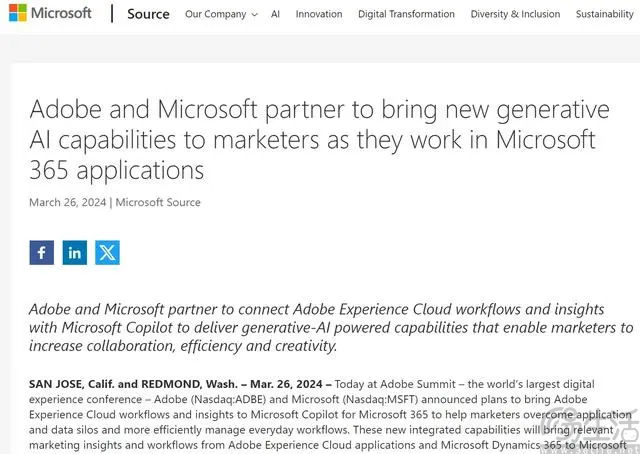Click the SAN JOSE dateline text

(x=180, y=384)
